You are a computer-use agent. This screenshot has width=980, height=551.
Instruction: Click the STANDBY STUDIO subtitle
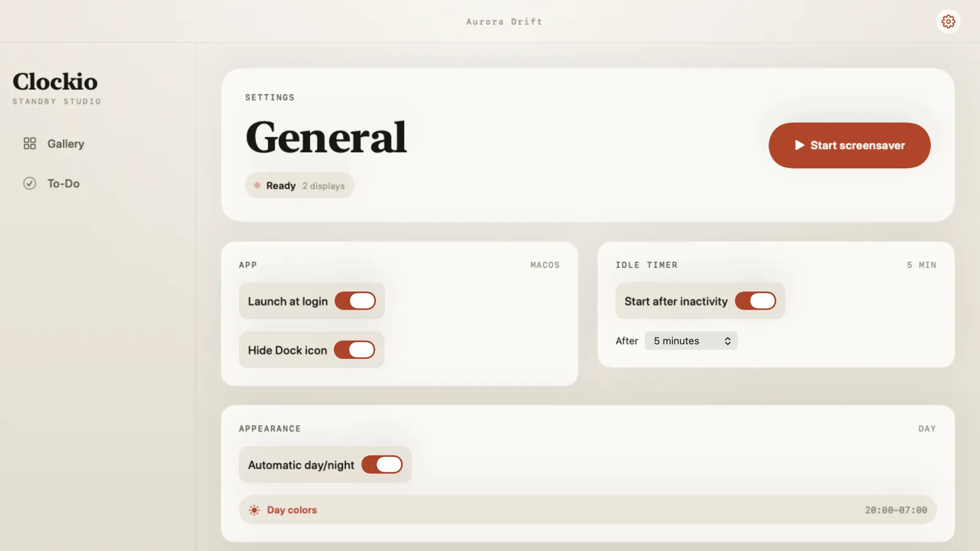pyautogui.click(x=57, y=102)
